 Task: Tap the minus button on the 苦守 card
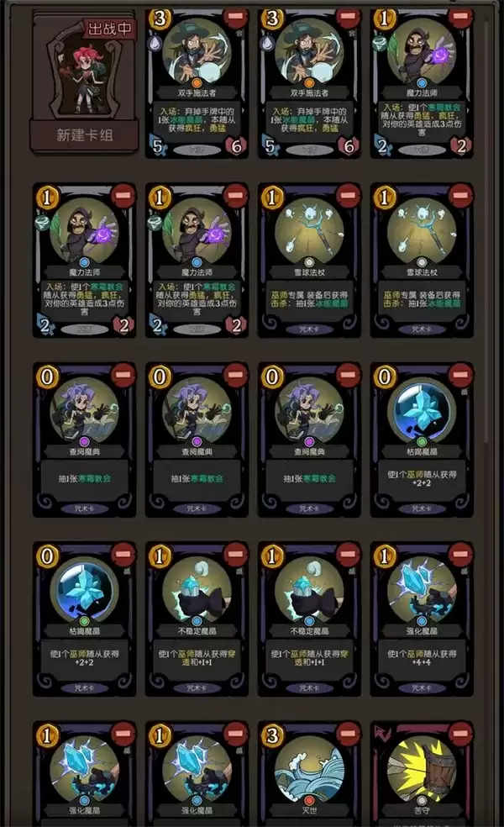(x=459, y=733)
